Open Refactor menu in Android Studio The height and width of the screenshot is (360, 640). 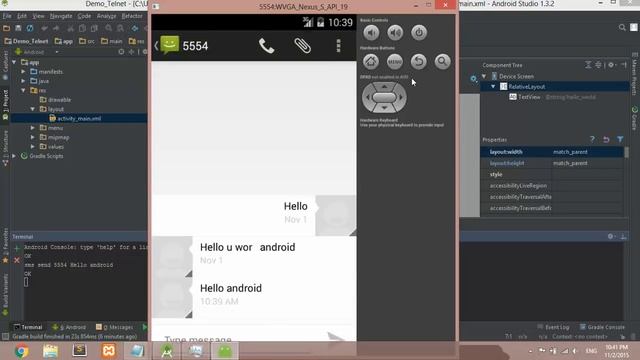132,16
